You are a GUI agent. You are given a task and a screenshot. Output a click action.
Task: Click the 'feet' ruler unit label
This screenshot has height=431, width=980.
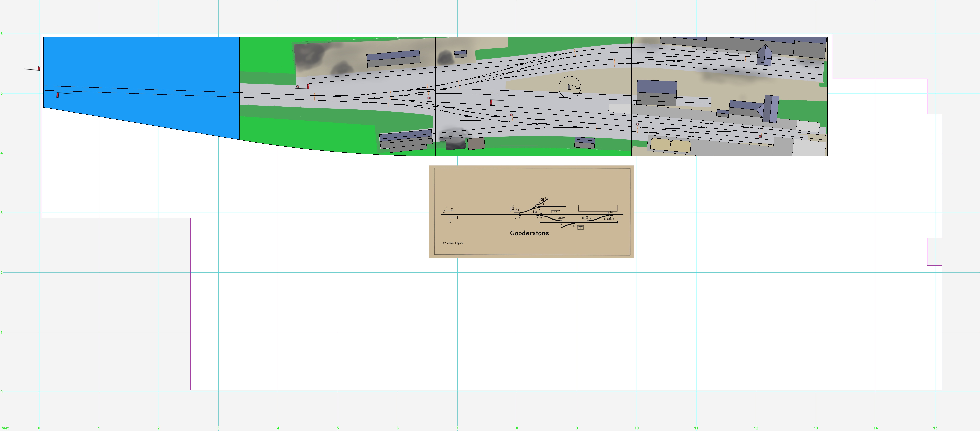point(5,428)
